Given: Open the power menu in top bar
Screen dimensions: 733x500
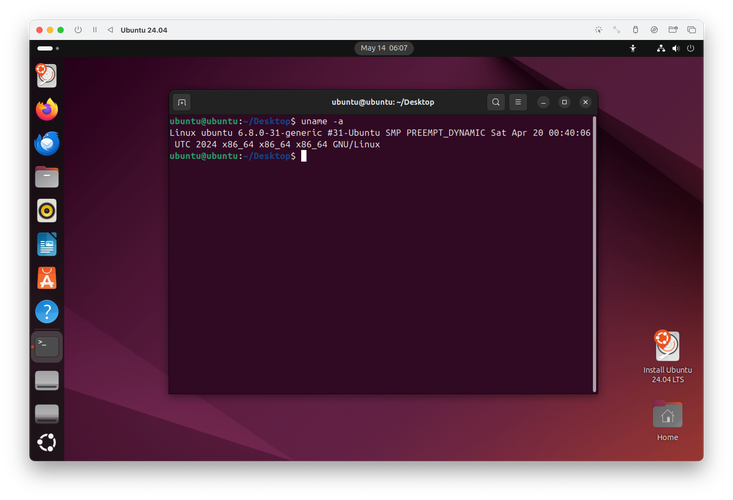Looking at the screenshot, I should 690,48.
